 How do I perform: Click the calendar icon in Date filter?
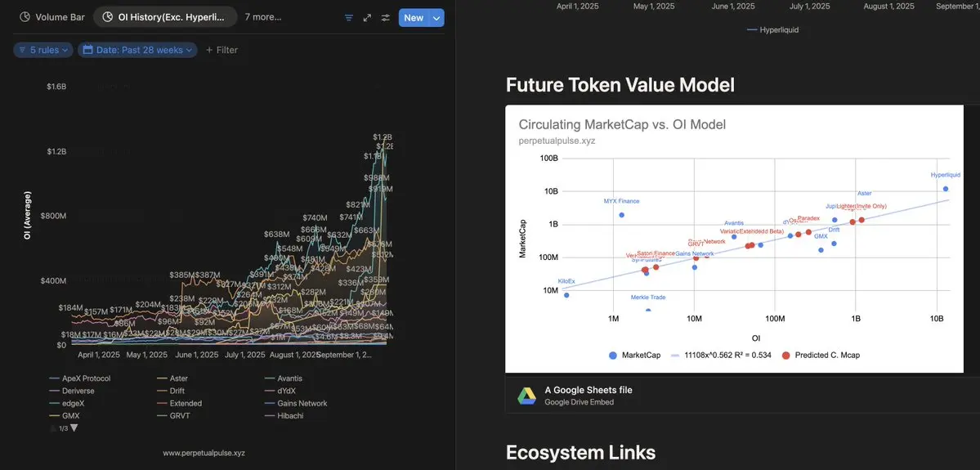(88, 50)
